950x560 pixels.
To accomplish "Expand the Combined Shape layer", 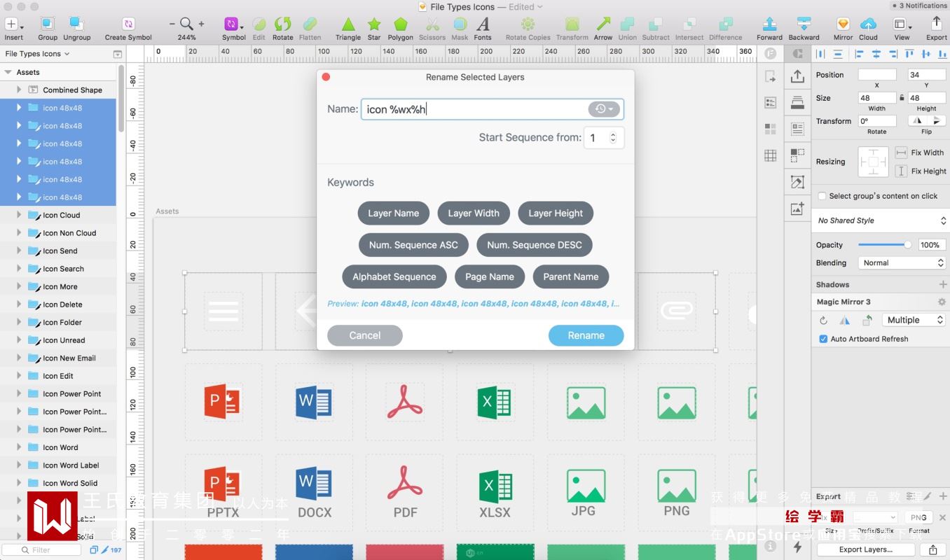I will tap(19, 90).
